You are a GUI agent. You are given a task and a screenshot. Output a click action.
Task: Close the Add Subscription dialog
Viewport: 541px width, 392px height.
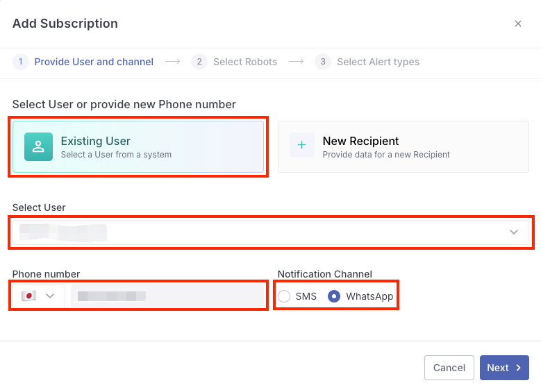pos(517,24)
